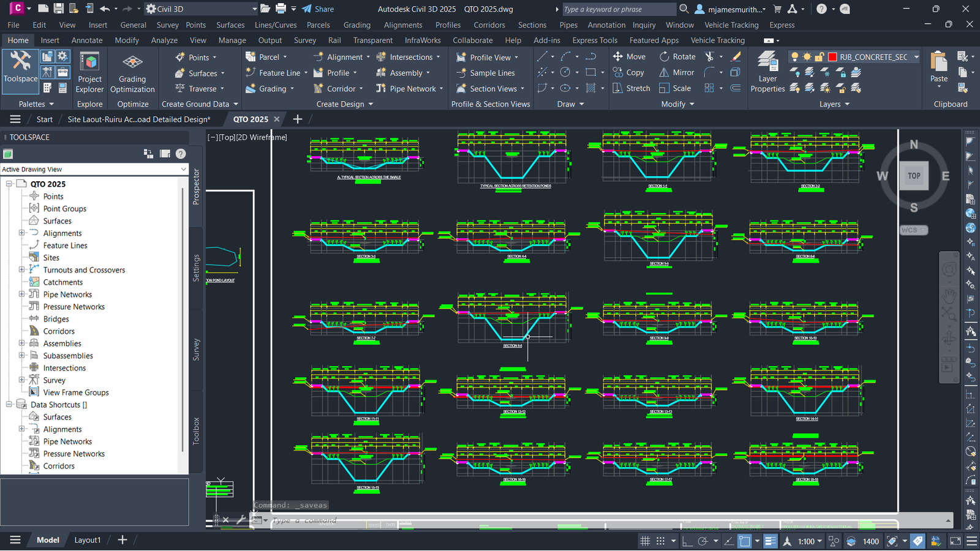Open Grading Optimization tool

click(132, 72)
